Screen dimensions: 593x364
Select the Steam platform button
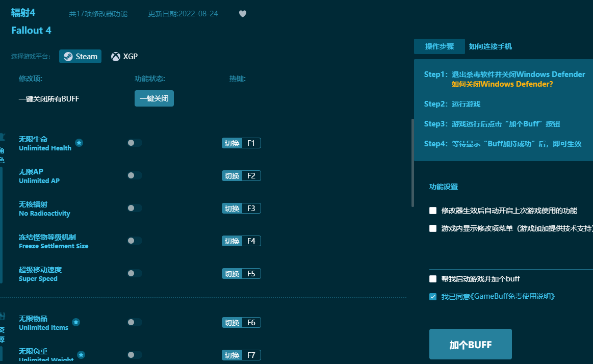click(80, 56)
